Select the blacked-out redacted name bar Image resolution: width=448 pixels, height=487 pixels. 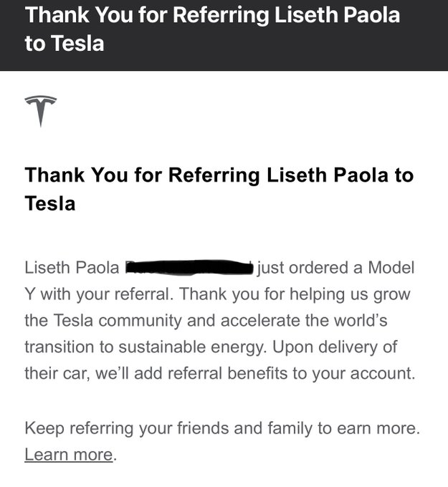(x=190, y=267)
